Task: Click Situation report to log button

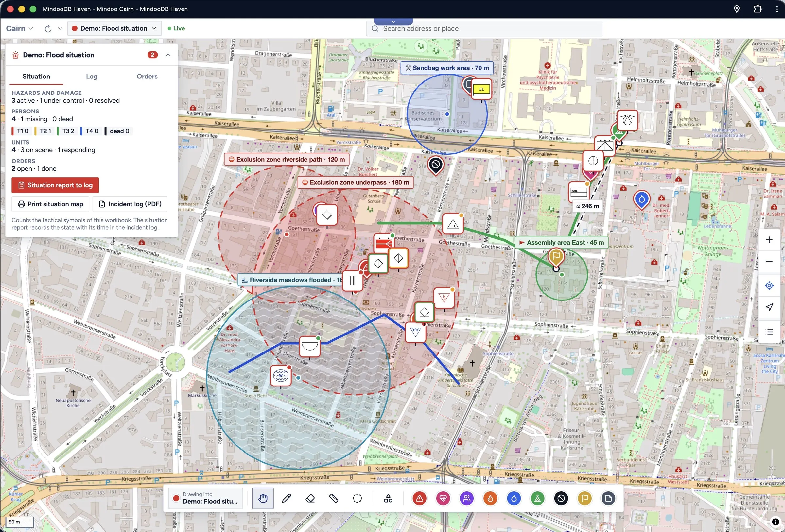Action: (x=55, y=185)
